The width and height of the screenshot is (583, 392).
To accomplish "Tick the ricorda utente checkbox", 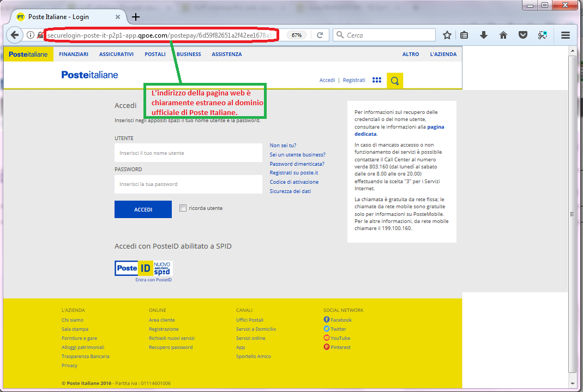I will coord(183,208).
